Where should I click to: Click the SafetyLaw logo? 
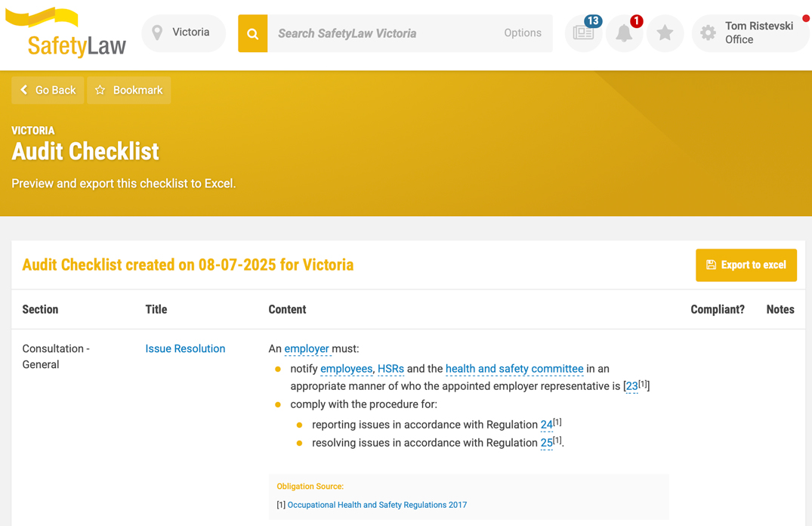pyautogui.click(x=66, y=32)
